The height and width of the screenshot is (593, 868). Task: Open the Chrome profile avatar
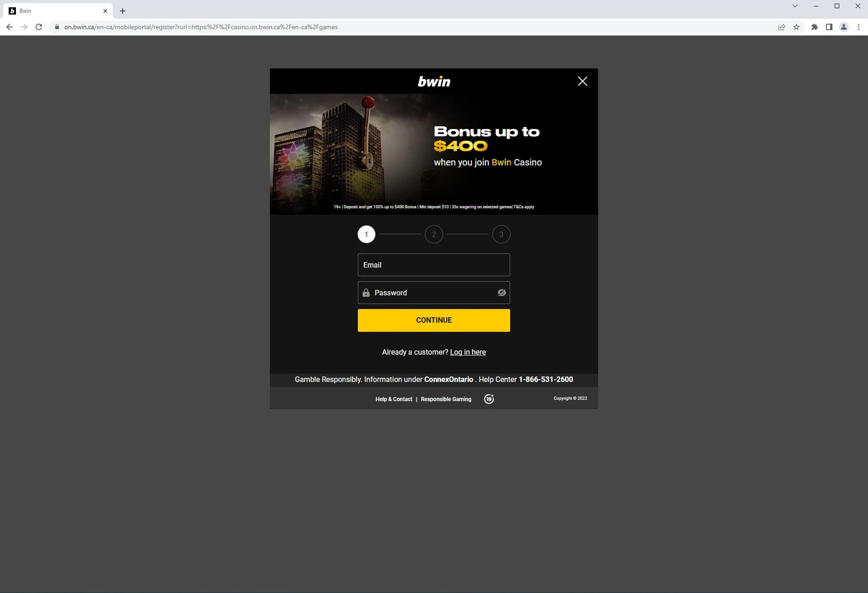pos(844,27)
